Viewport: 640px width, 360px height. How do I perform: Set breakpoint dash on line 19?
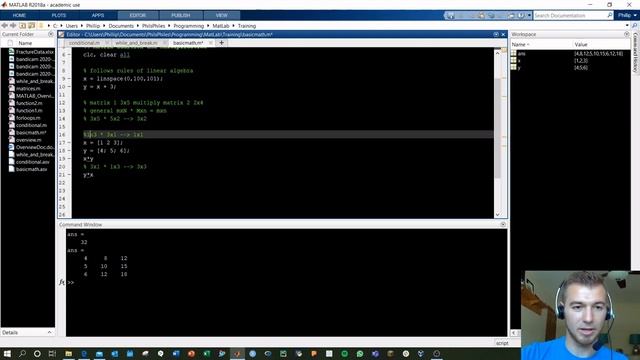click(x=69, y=159)
